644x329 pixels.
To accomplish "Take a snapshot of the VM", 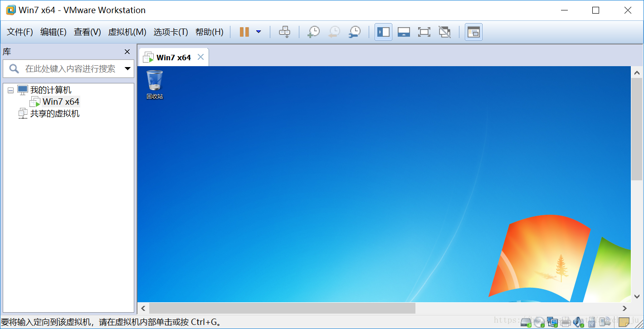I will [313, 32].
